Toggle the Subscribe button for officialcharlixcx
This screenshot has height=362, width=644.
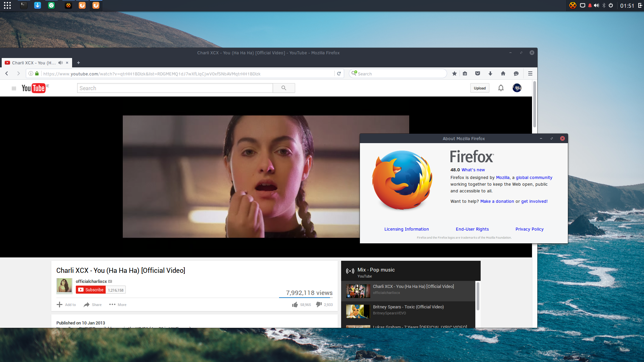91,290
